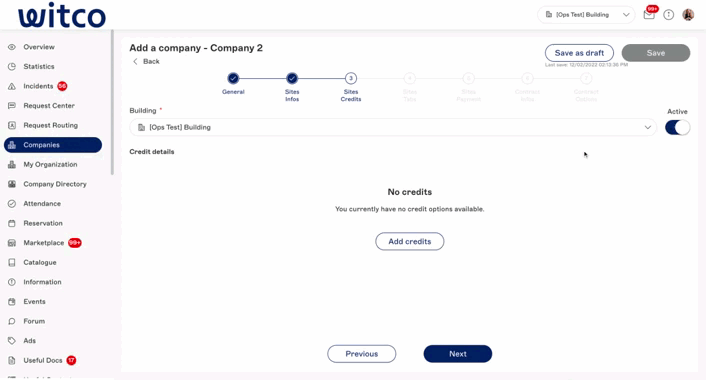
Task: Click the Events calendar icon
Action: point(12,302)
